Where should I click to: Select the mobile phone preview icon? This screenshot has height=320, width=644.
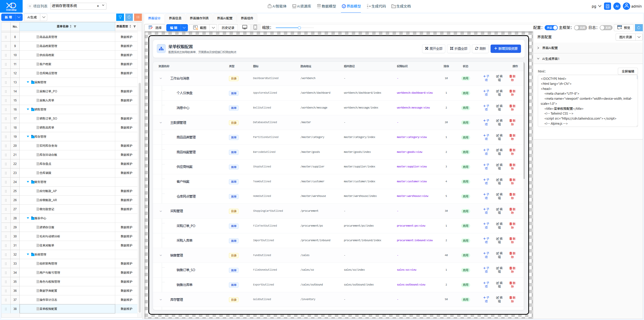[x=255, y=27]
